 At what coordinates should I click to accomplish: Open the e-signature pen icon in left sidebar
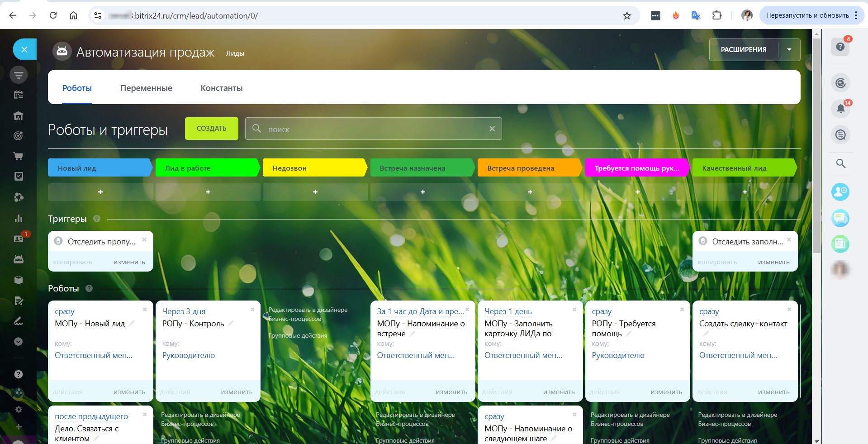(x=19, y=321)
